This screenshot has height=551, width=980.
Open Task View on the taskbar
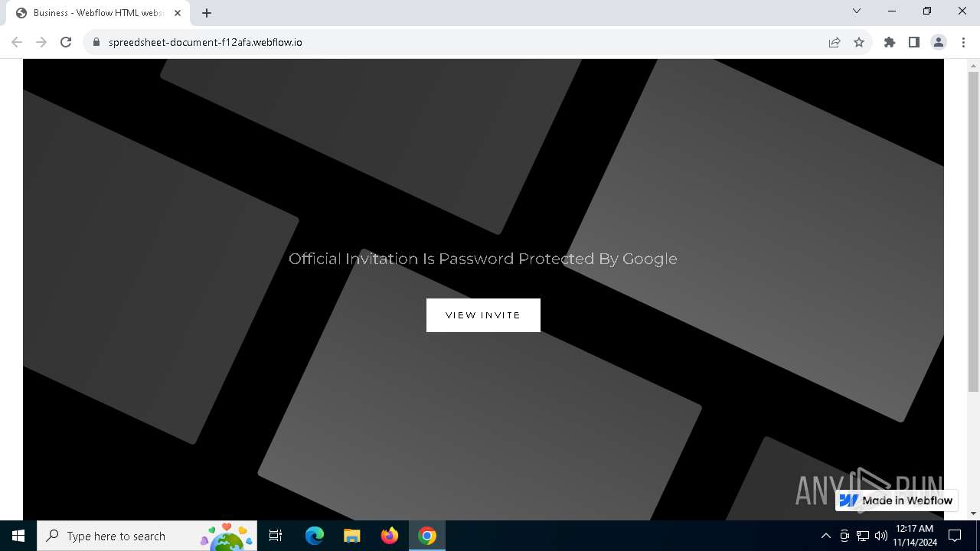click(x=276, y=536)
